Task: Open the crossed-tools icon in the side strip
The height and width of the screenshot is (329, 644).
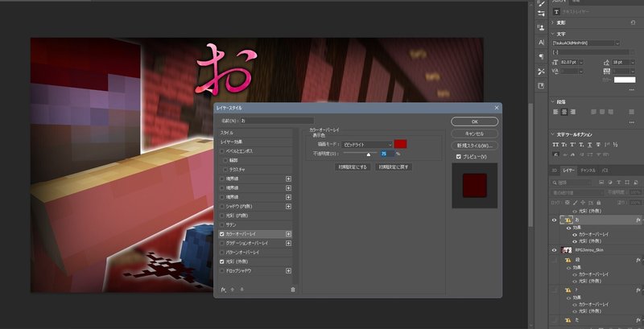Action: [x=541, y=72]
